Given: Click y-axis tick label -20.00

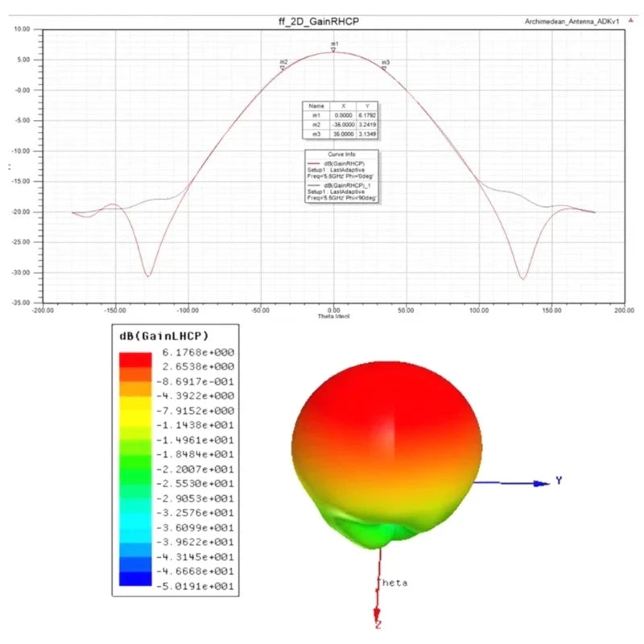Looking at the screenshot, I should click(x=22, y=212).
